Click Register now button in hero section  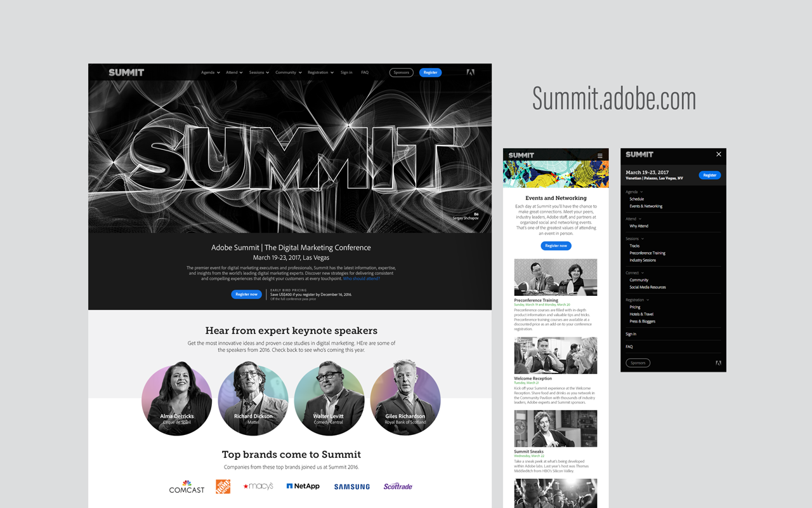coord(247,295)
